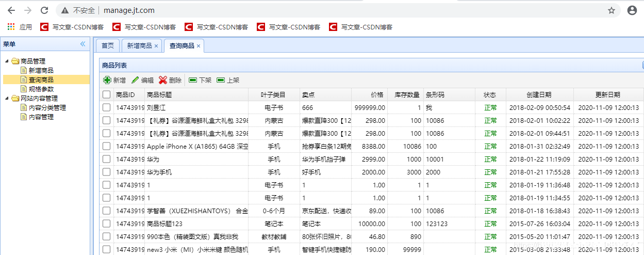Toggle the select-all checkbox in table header

coord(106,94)
